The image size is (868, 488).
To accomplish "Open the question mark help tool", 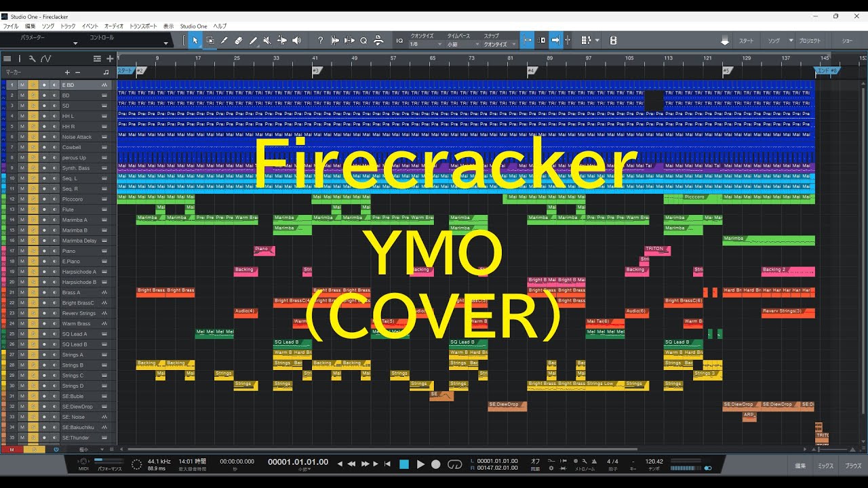I will point(320,41).
